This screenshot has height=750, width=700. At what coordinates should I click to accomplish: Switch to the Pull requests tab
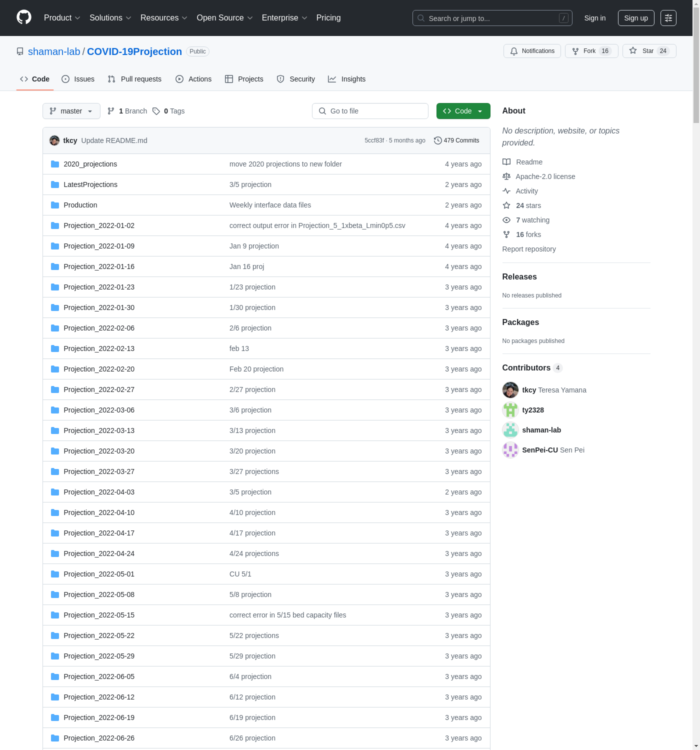tap(134, 79)
